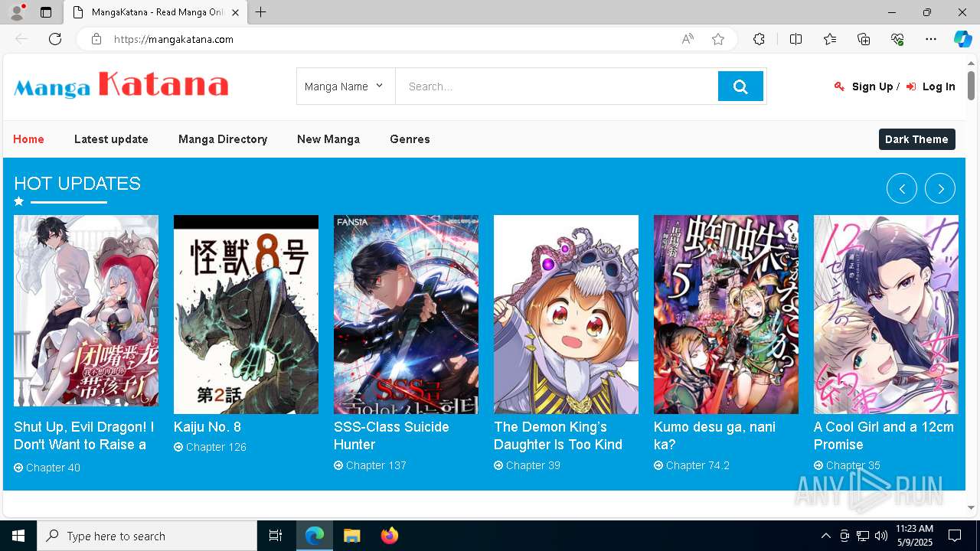Open Settings and more ellipsis menu

pos(931,39)
